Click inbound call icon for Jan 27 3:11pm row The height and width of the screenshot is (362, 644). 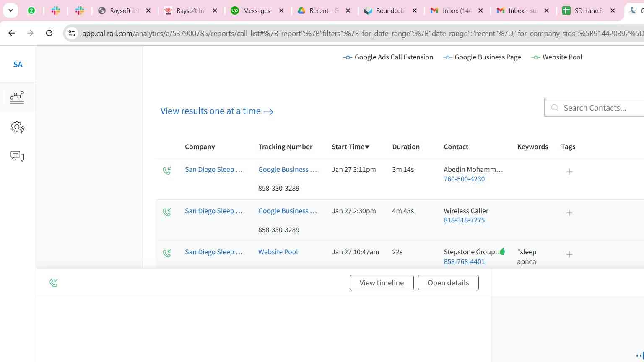point(167,171)
